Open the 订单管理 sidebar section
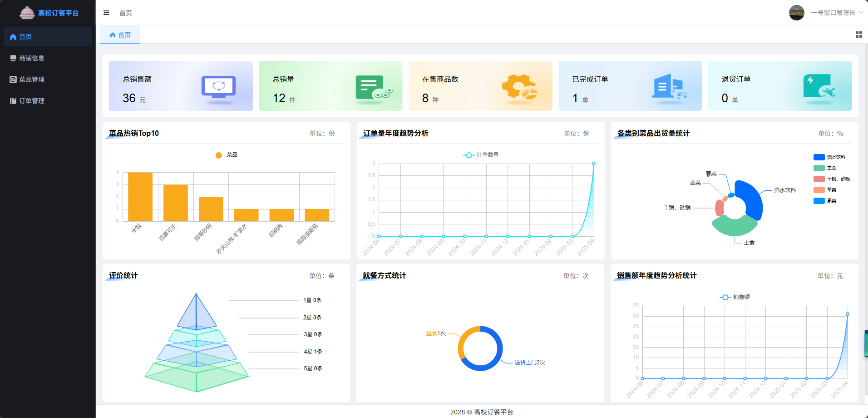 [x=31, y=100]
